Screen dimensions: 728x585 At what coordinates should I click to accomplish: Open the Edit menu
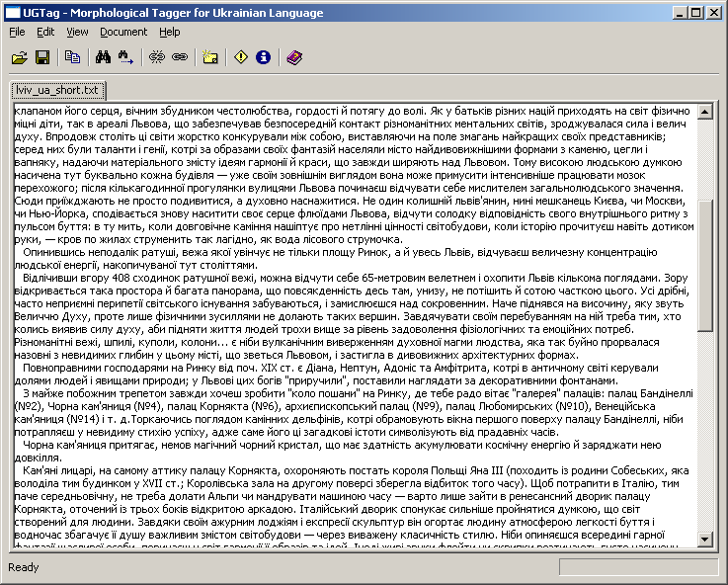click(45, 32)
